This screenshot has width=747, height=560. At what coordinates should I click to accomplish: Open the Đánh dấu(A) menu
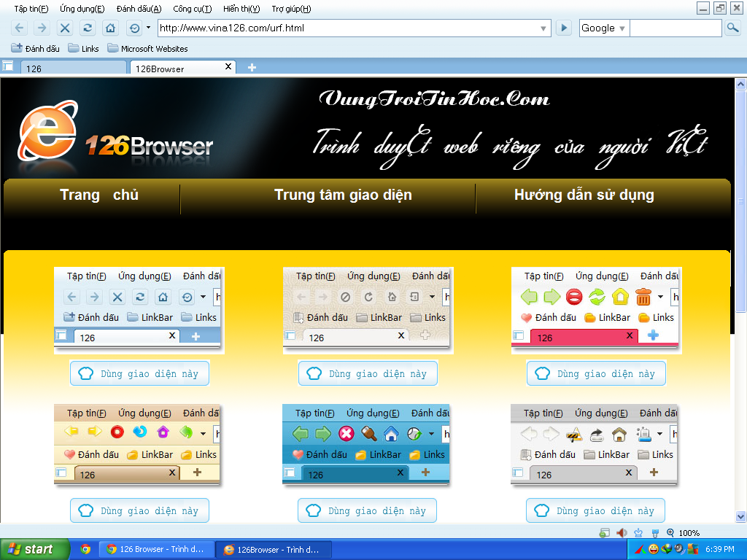tap(139, 9)
